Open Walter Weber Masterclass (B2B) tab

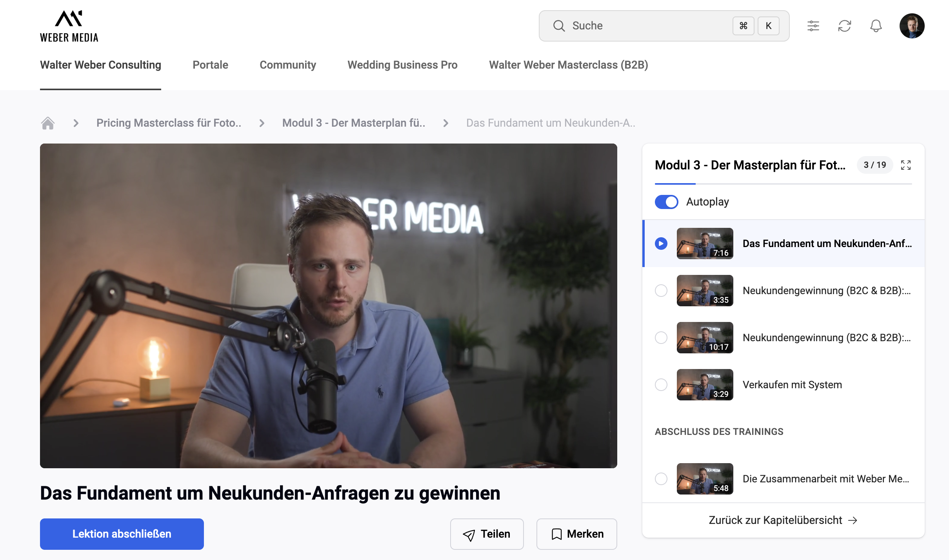point(569,65)
